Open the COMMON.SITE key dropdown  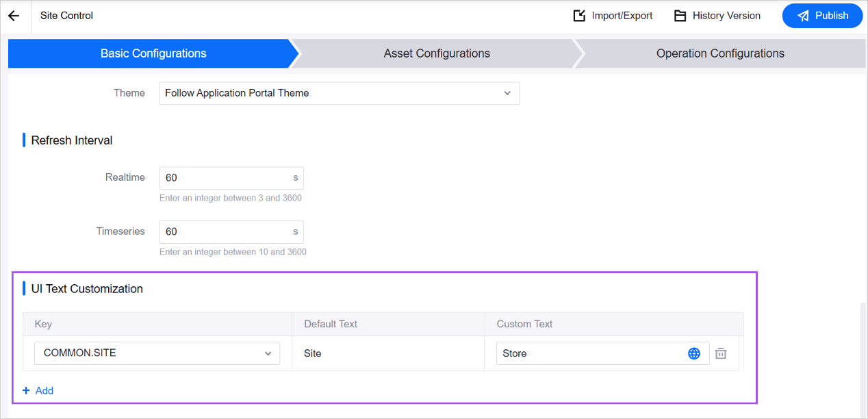(x=157, y=353)
